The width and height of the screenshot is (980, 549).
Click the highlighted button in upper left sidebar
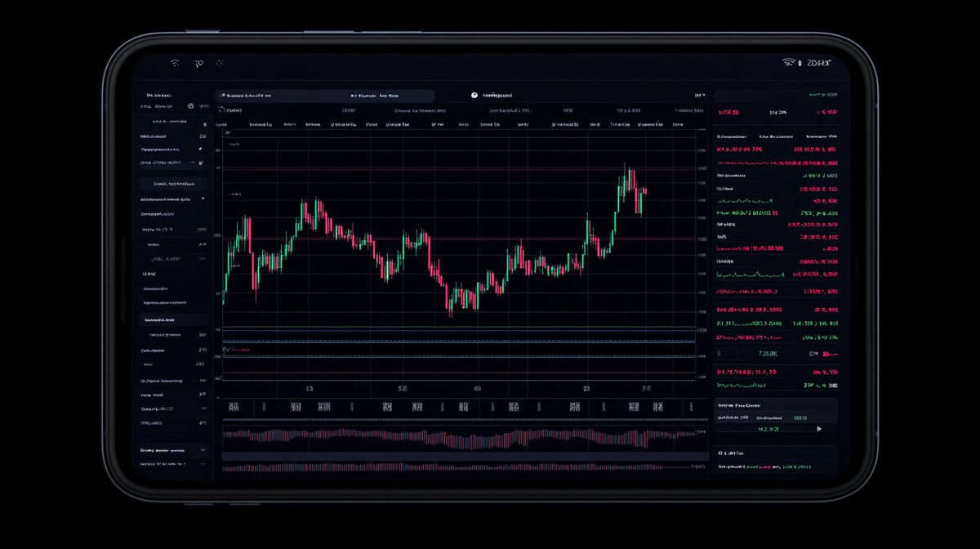[172, 185]
